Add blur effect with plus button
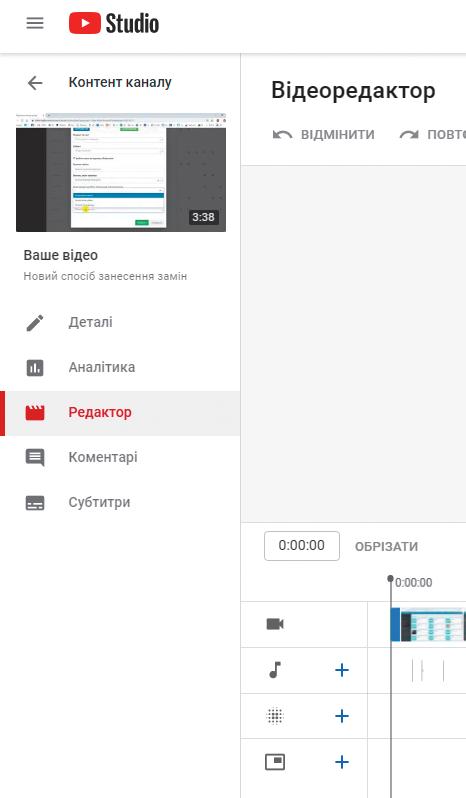466x798 pixels. point(342,716)
